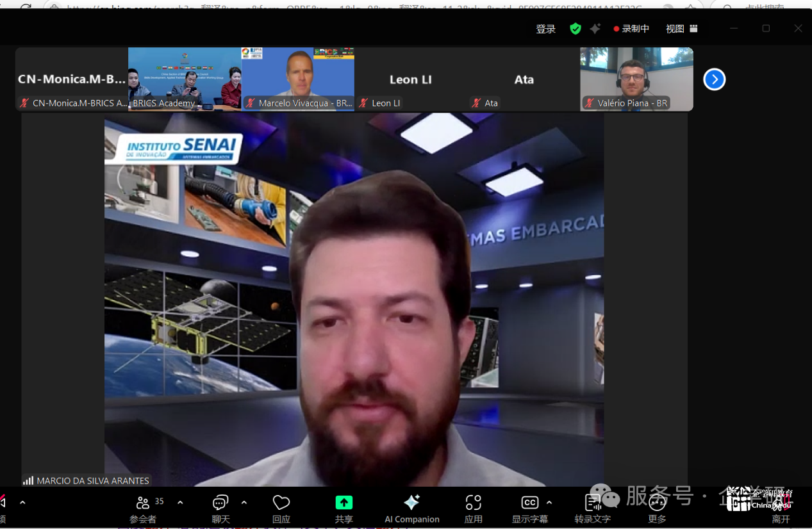Viewport: 812px width, 529px height.
Task: Open the more (更多) menu
Action: 657,509
